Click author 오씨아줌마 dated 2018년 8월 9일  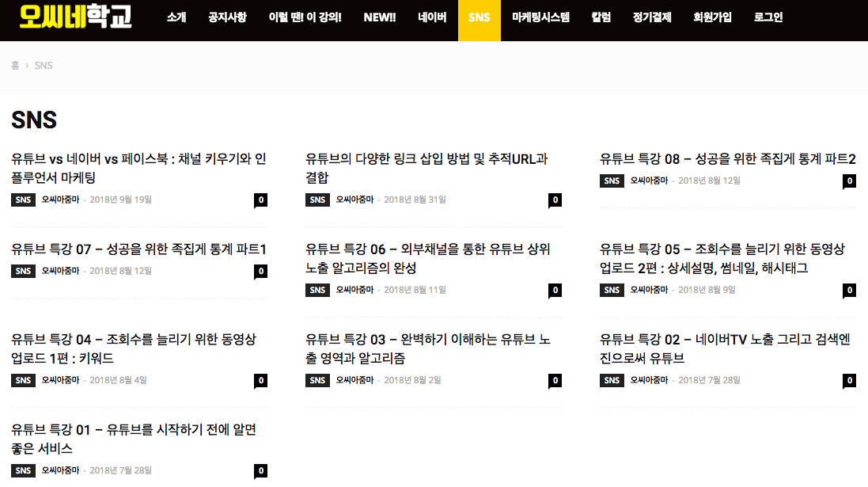point(649,290)
